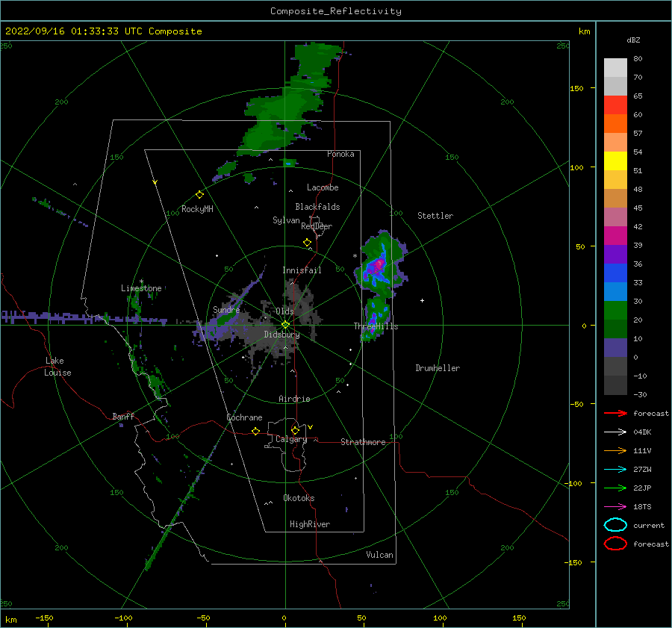
Task: Select the white plus marker south of Stettler
Action: [x=422, y=300]
